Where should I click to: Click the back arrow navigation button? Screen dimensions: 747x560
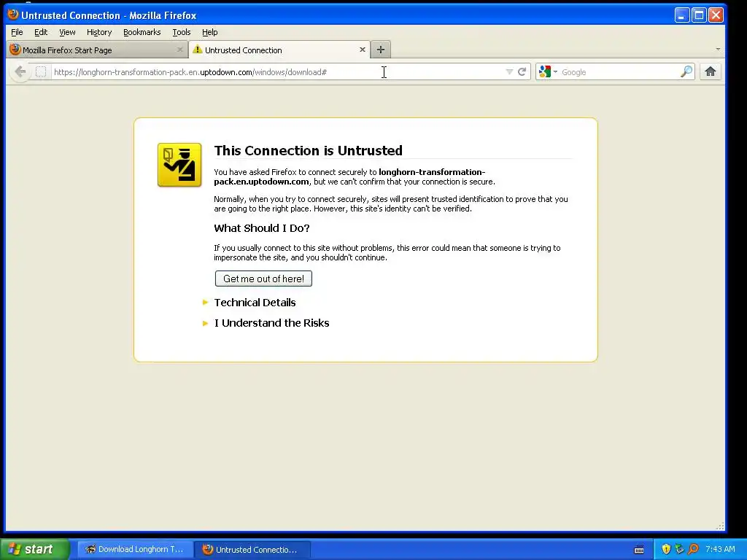click(x=20, y=72)
